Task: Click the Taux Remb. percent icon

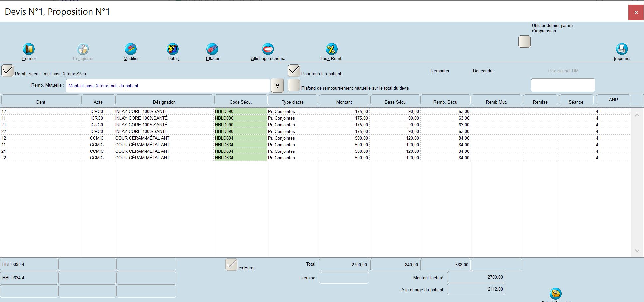Action: click(x=331, y=49)
